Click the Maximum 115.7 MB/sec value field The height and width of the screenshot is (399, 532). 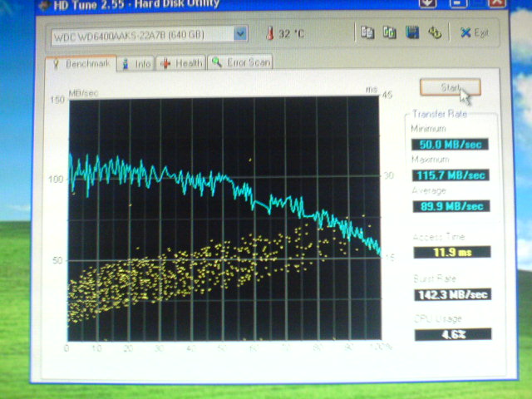pos(450,175)
